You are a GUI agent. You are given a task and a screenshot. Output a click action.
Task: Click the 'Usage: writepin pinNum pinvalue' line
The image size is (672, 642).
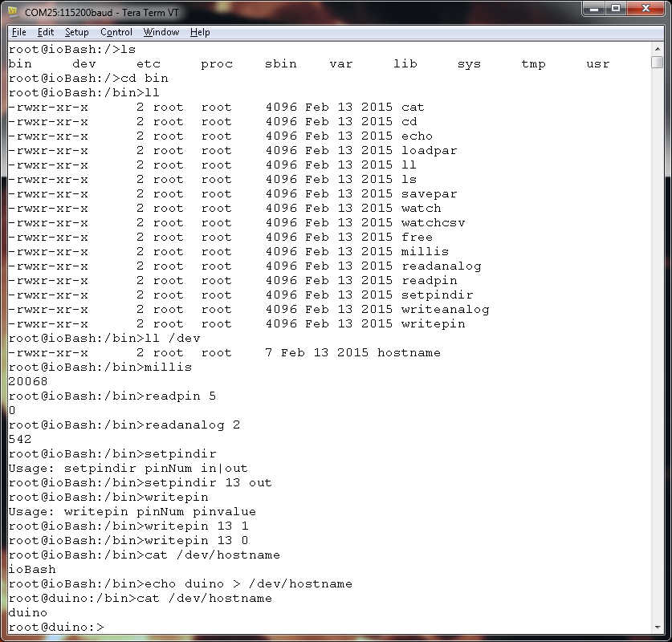tap(132, 511)
